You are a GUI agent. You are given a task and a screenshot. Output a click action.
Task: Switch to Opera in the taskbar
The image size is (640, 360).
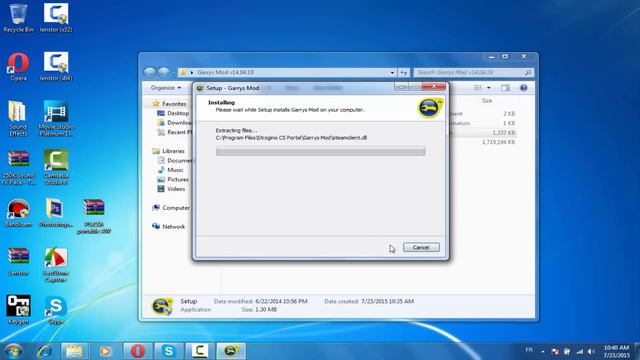pos(138,351)
